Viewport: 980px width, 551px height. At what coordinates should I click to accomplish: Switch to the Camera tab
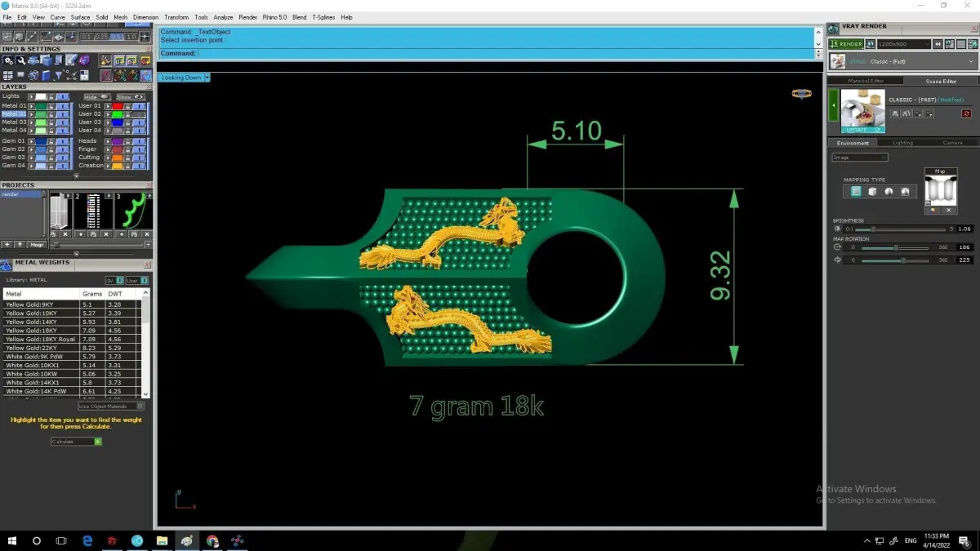[x=952, y=143]
